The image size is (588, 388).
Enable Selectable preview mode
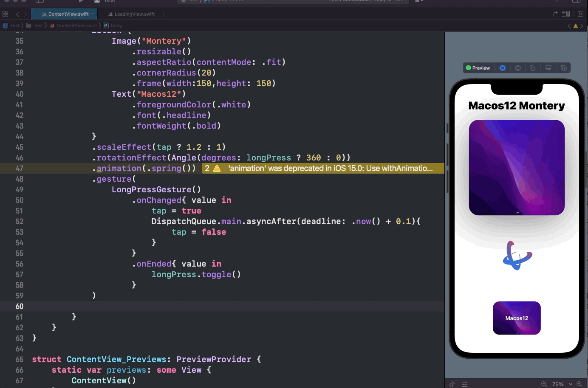tap(518, 68)
